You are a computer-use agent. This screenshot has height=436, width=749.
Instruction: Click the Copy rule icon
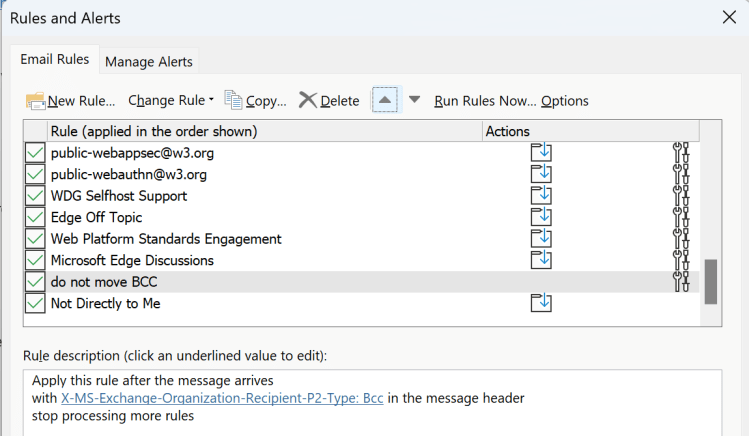[234, 100]
